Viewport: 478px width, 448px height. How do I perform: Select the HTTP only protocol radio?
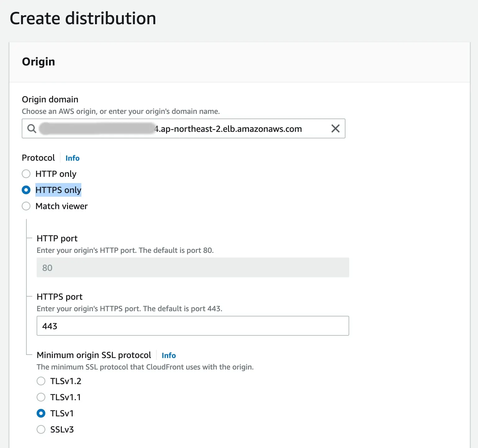(26, 174)
